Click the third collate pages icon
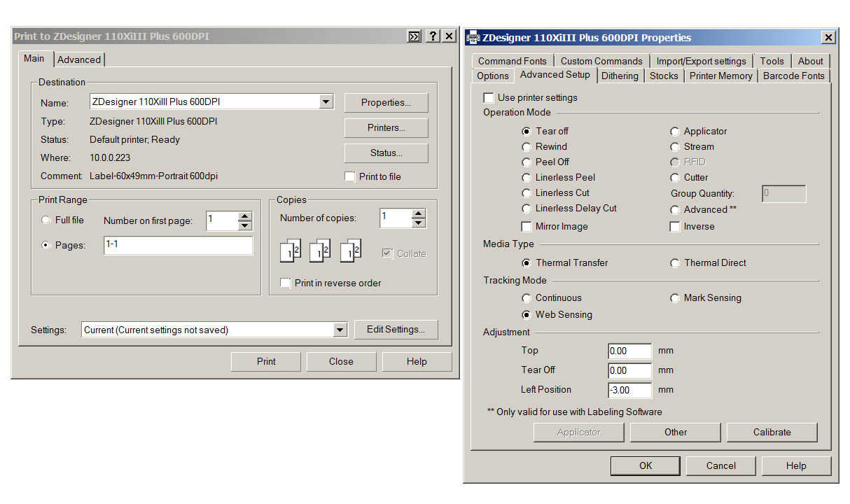This screenshot has height=504, width=850. click(351, 251)
